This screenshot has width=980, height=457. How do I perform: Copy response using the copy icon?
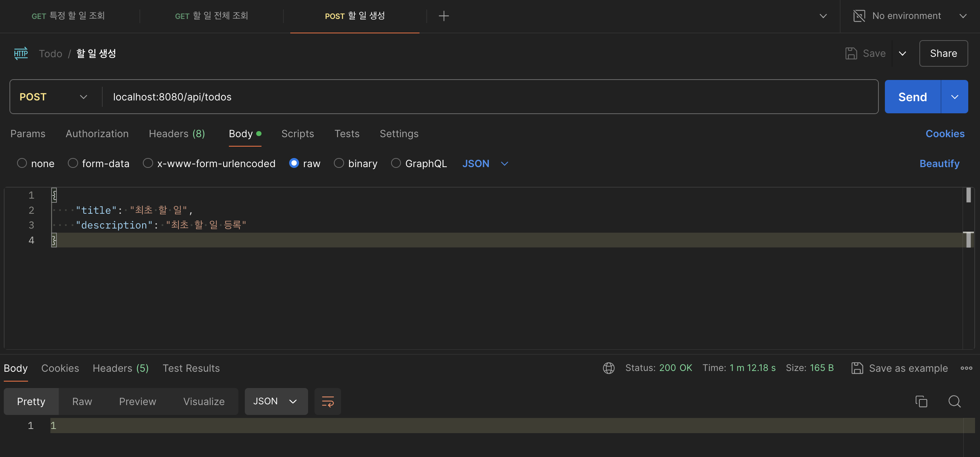pyautogui.click(x=921, y=401)
